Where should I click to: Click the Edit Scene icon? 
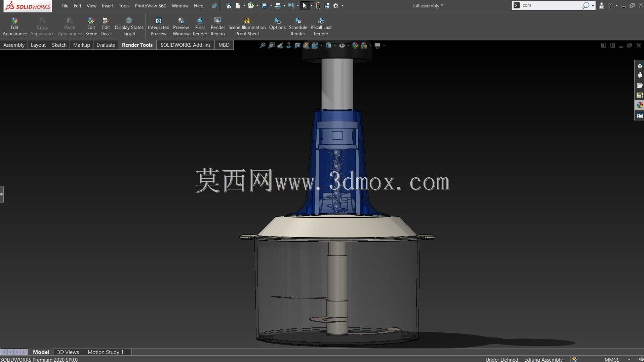coord(91,27)
